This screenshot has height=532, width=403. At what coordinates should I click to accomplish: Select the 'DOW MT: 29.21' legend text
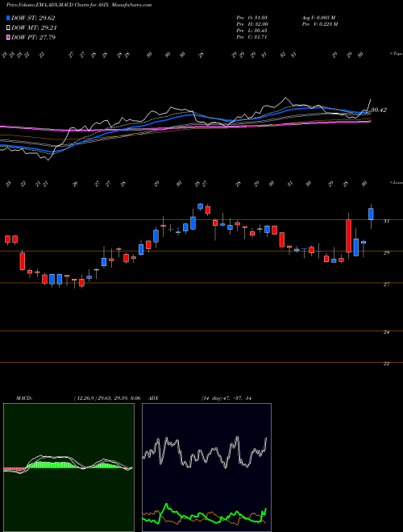33,28
